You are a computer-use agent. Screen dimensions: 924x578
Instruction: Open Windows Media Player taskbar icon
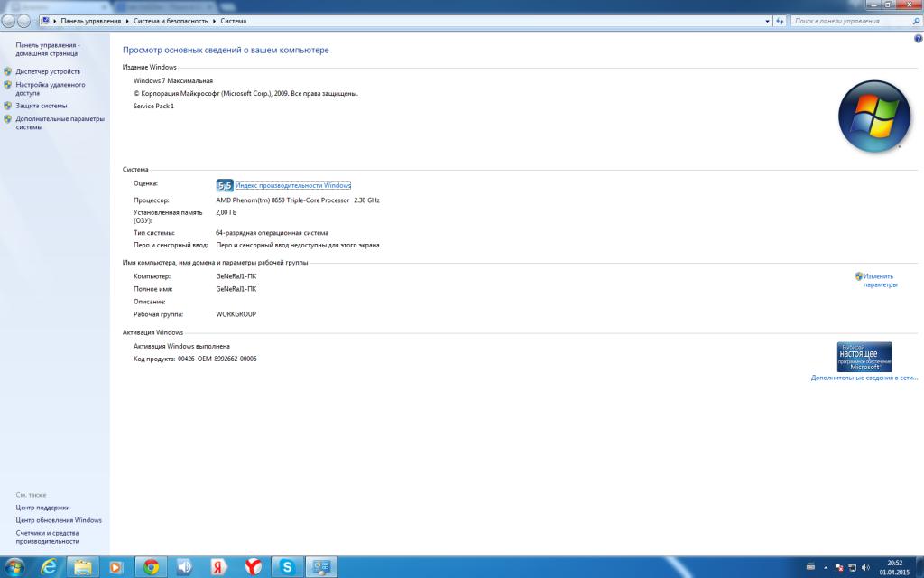coord(115,567)
